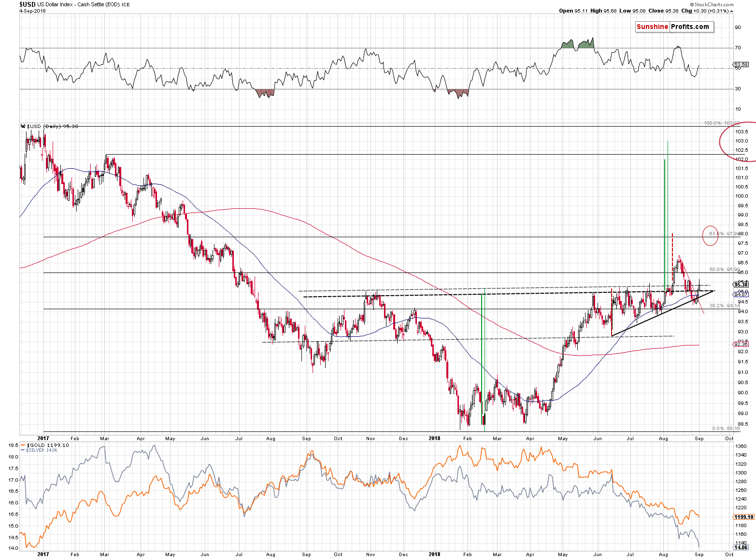Click the Low 95.08 value

tap(632, 11)
